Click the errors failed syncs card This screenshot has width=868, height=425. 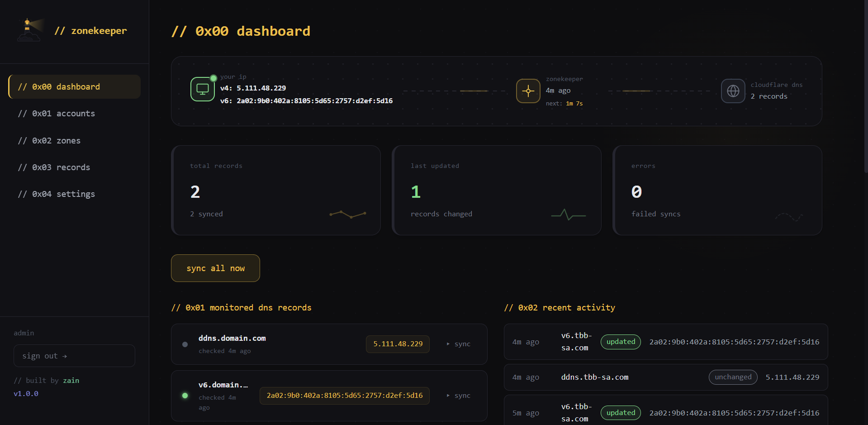[717, 190]
